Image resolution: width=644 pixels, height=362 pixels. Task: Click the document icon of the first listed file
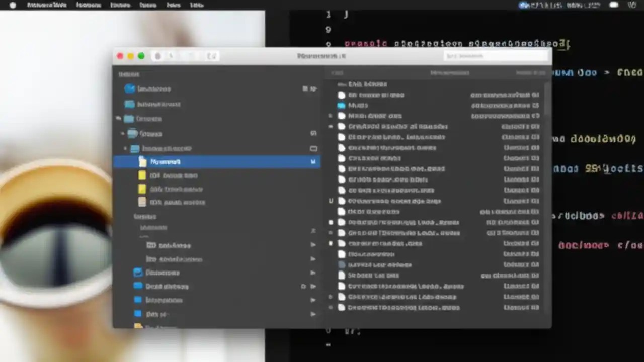coord(342,95)
